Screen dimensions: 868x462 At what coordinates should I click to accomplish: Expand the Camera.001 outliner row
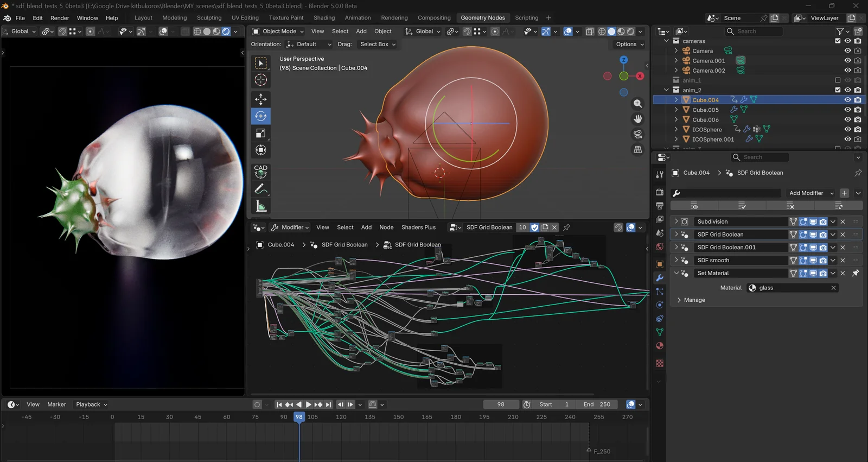[x=676, y=61]
